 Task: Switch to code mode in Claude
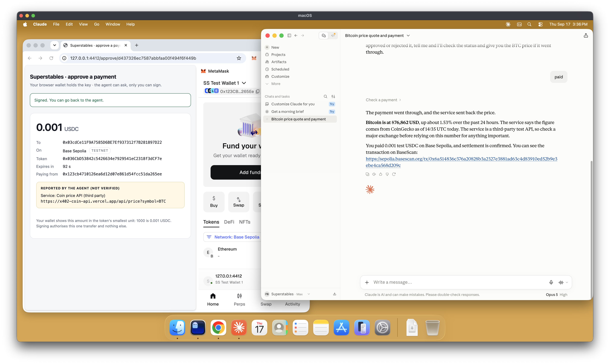pyautogui.click(x=333, y=36)
